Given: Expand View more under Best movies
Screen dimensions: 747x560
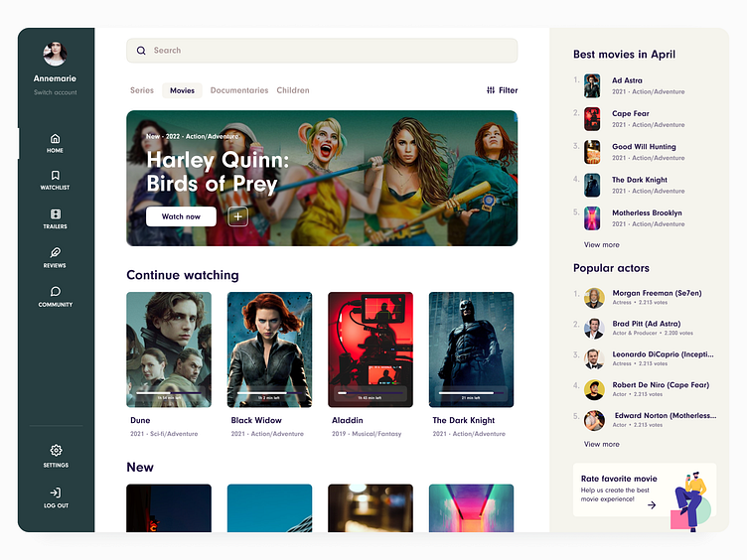Looking at the screenshot, I should (601, 244).
